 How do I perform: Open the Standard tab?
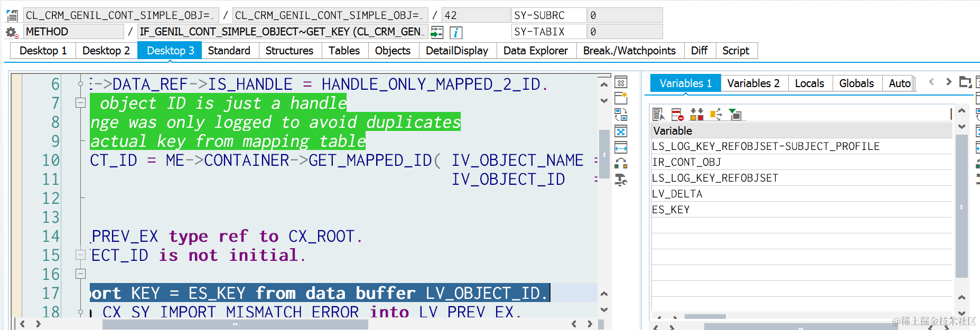229,51
